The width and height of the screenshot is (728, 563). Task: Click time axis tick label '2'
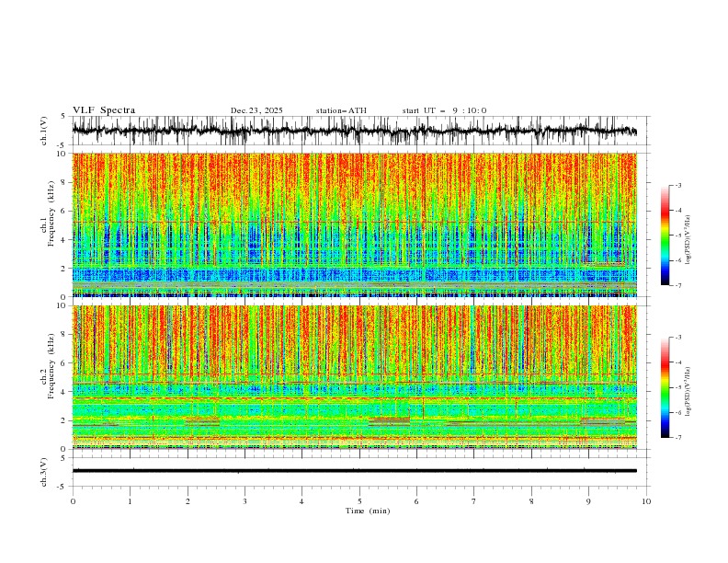[x=188, y=501]
